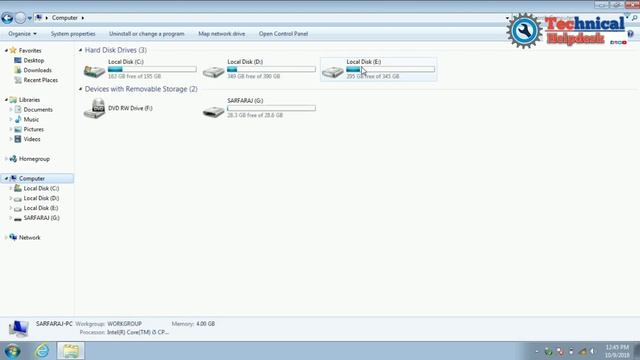Click 'Hard Disk Drives (3)' group header
640x360 pixels.
[116, 50]
